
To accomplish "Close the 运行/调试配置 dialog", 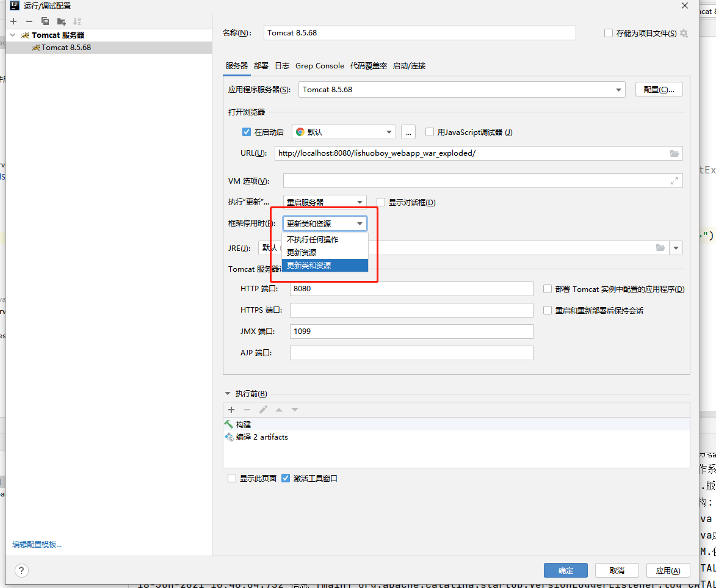I will pyautogui.click(x=684, y=5).
